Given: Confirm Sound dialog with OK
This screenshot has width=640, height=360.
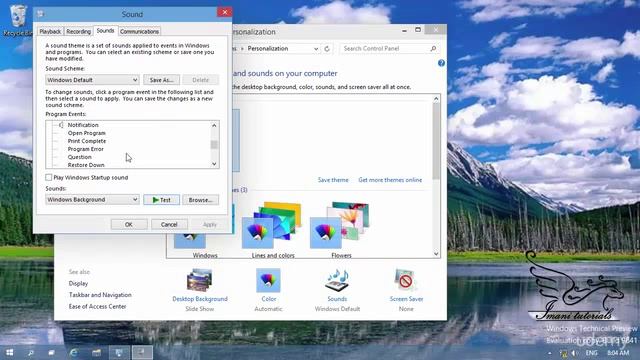Looking at the screenshot, I should pos(129,224).
